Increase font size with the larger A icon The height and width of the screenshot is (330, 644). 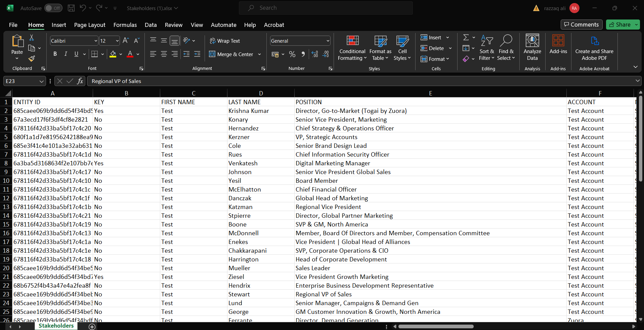pos(126,41)
